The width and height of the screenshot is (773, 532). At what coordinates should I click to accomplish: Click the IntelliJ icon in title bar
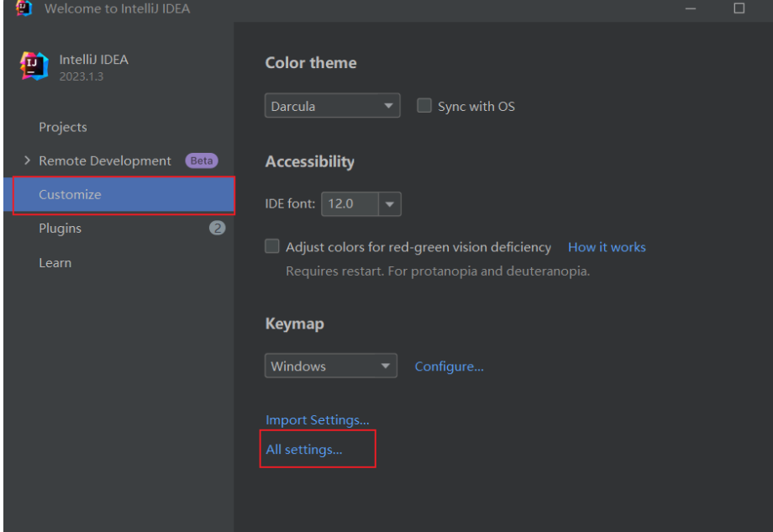tap(24, 8)
